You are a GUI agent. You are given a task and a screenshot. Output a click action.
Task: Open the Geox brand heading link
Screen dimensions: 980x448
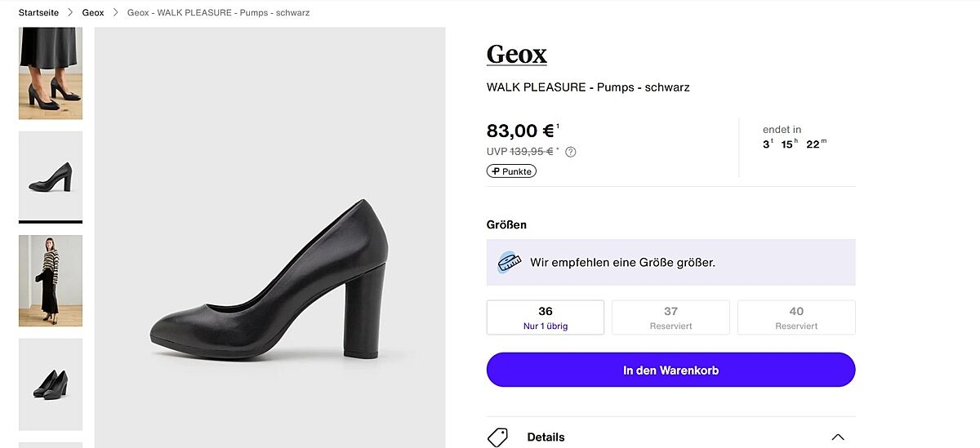tap(516, 55)
